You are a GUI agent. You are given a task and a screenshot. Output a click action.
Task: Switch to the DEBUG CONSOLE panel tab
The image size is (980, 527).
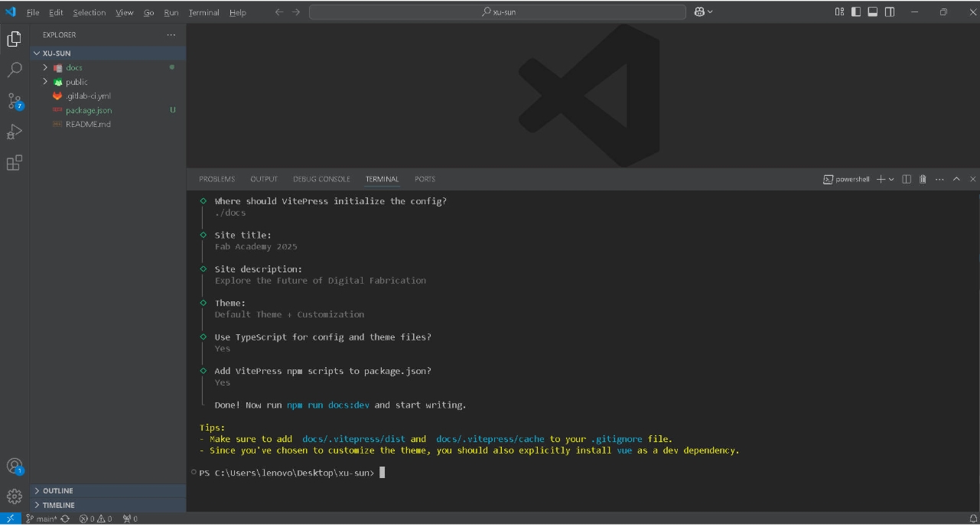point(321,179)
